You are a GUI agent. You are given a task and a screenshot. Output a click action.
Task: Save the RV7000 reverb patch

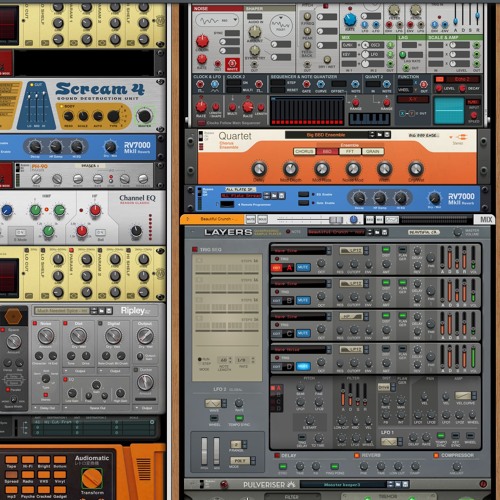pos(281,195)
